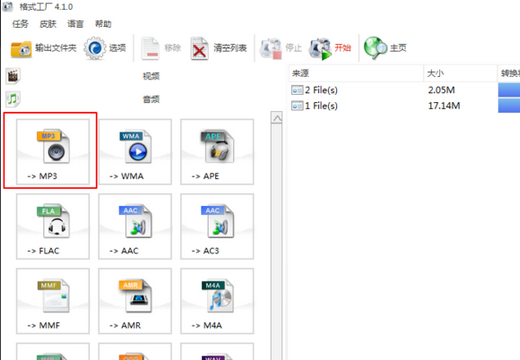This screenshot has width=520, height=360.
Task: Click the 移除 remove button
Action: click(x=161, y=49)
